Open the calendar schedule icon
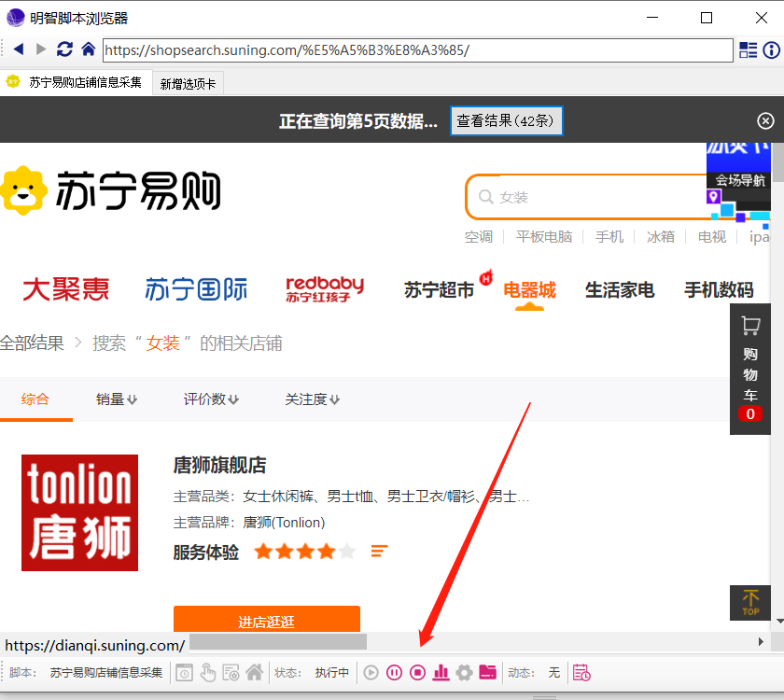784x700 pixels. click(x=581, y=673)
